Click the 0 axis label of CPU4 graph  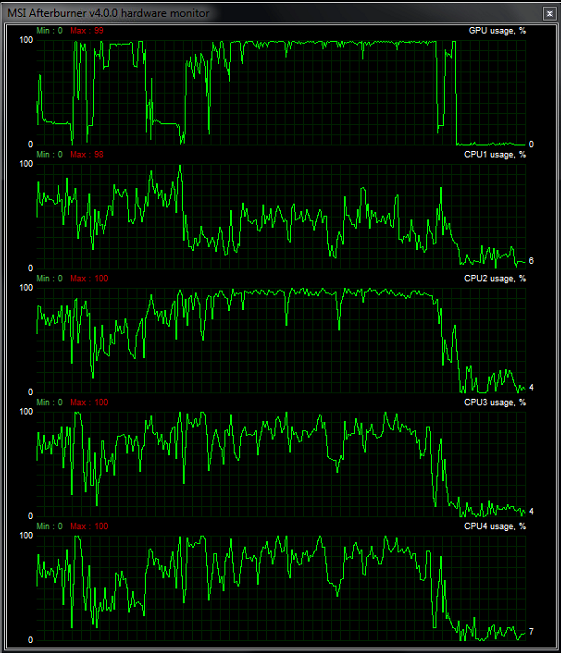(x=30, y=640)
